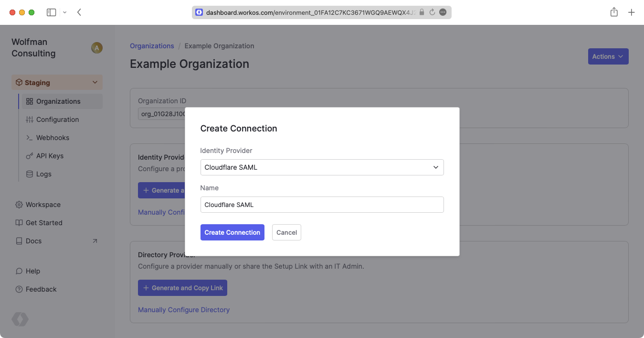This screenshot has width=644, height=338.
Task: Navigate to Organizations breadcrumb link
Action: pos(152,45)
